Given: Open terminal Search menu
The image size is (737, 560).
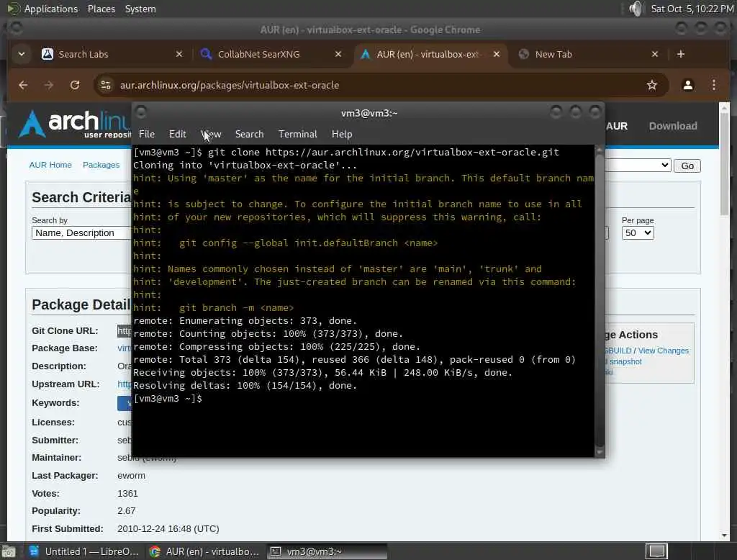Looking at the screenshot, I should coord(249,134).
